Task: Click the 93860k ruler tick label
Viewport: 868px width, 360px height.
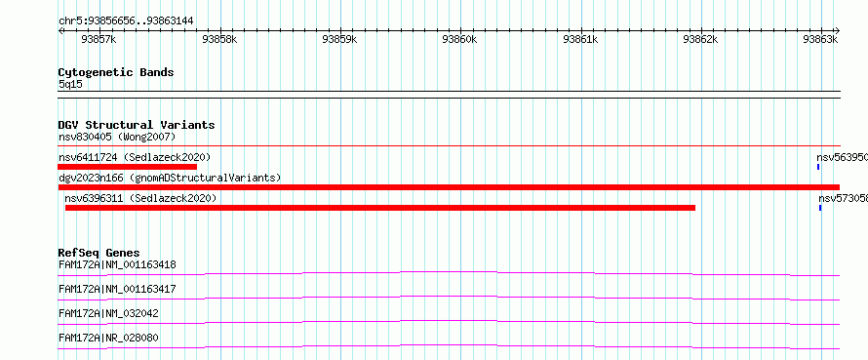Action: [460, 39]
